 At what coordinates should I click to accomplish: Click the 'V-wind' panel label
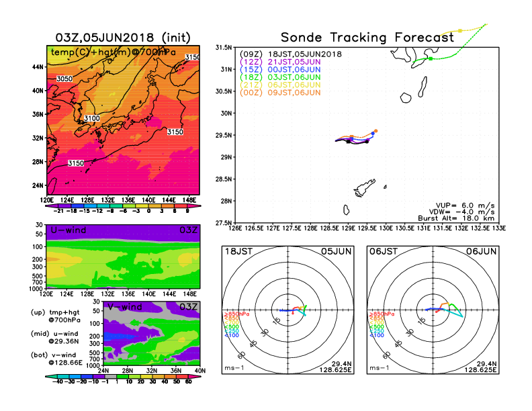click(x=124, y=307)
